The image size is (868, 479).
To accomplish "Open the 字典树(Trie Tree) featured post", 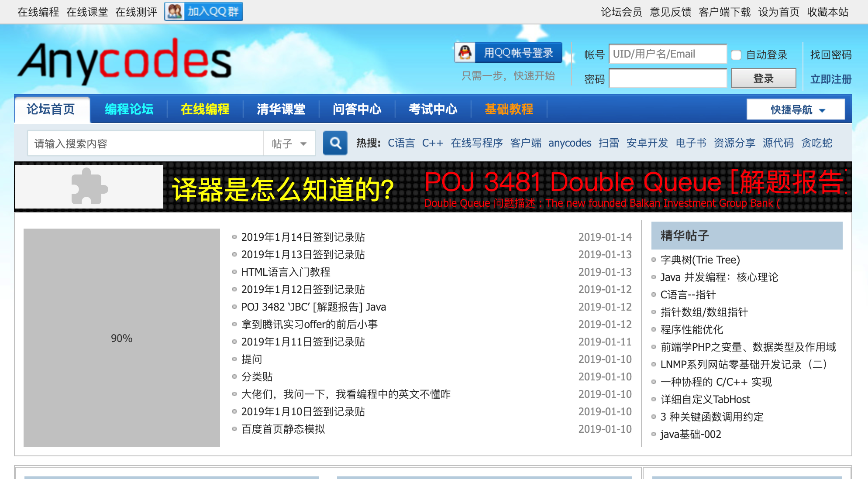I will click(700, 260).
